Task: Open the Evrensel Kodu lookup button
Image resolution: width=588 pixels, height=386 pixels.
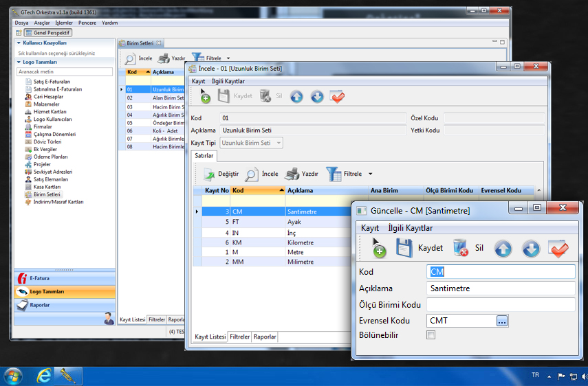Action: (x=502, y=321)
